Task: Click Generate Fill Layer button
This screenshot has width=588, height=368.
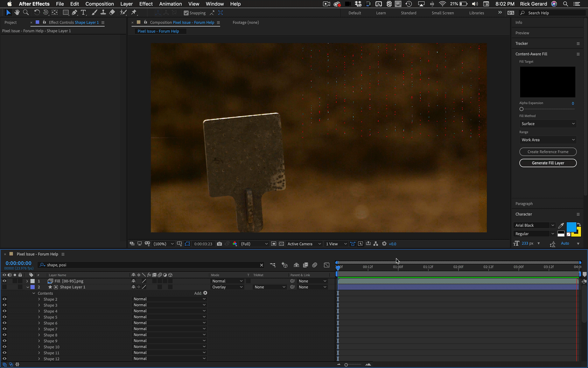Action: point(548,163)
